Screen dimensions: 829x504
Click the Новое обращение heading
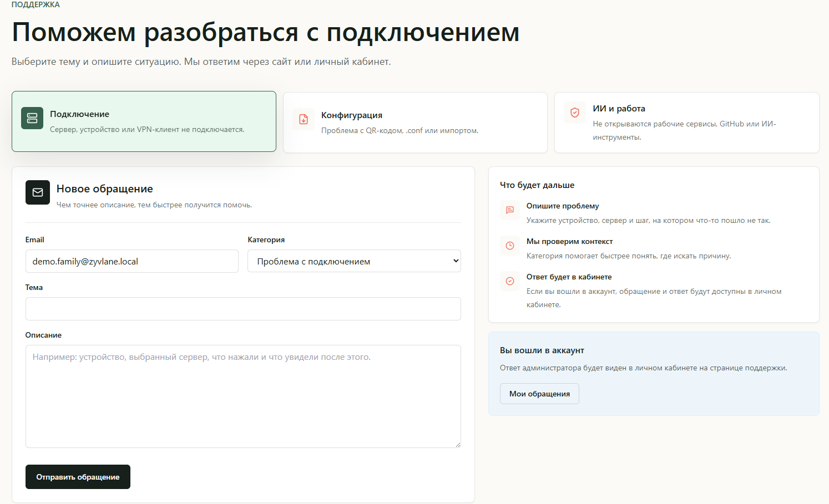pos(105,189)
